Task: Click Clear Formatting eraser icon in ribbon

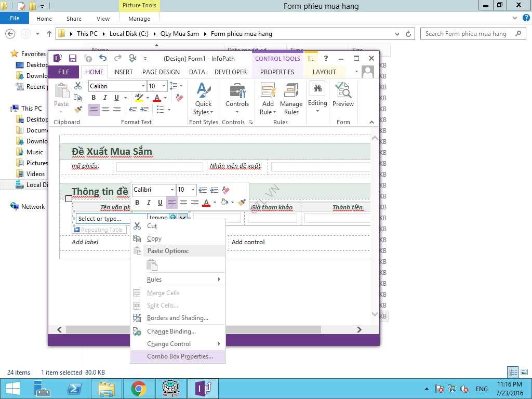Action: pos(179,98)
